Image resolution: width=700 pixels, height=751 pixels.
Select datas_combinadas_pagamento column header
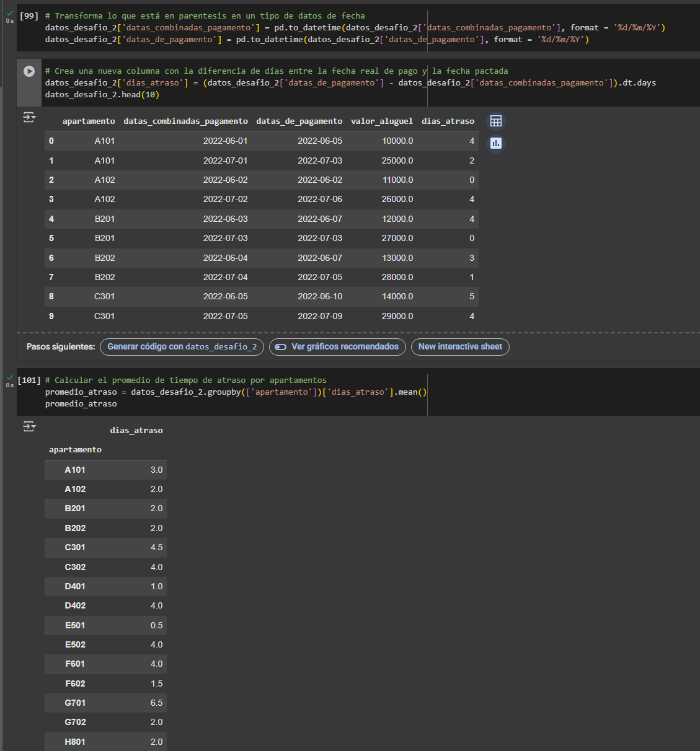click(185, 121)
